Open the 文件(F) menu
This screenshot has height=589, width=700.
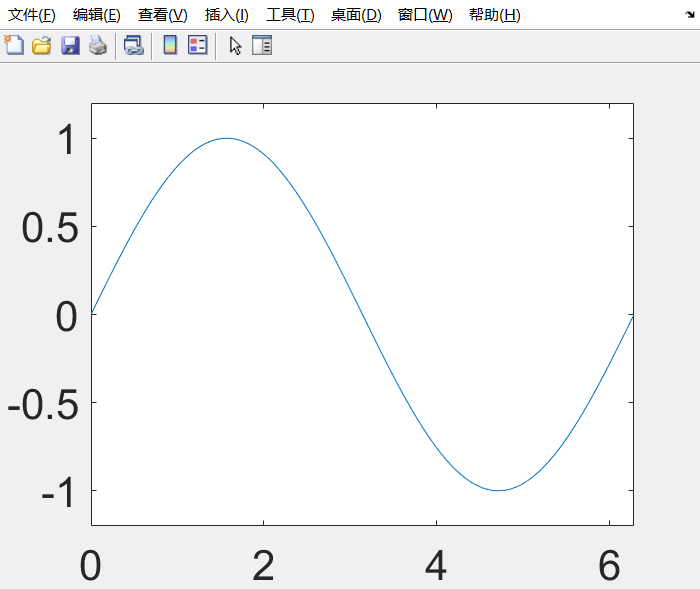pos(32,15)
